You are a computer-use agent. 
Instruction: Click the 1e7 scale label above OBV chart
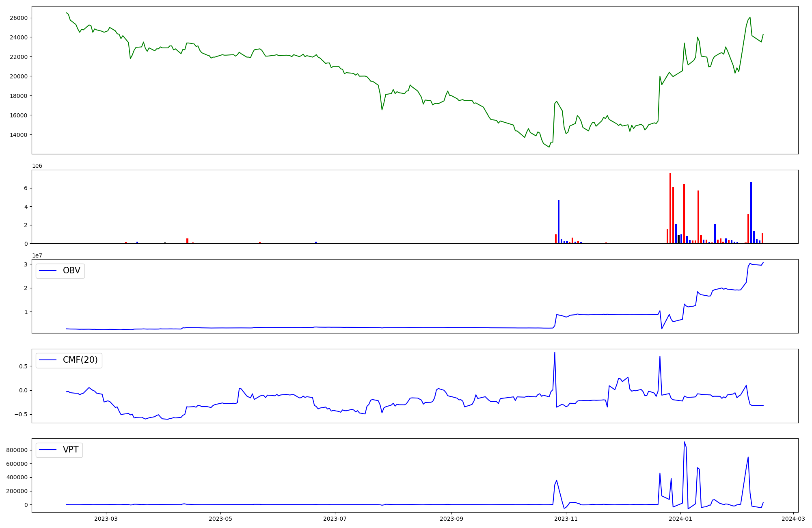click(x=37, y=255)
